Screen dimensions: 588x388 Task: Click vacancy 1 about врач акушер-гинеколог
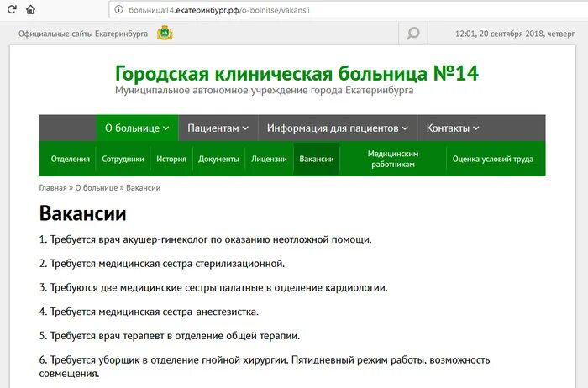pyautogui.click(x=205, y=239)
